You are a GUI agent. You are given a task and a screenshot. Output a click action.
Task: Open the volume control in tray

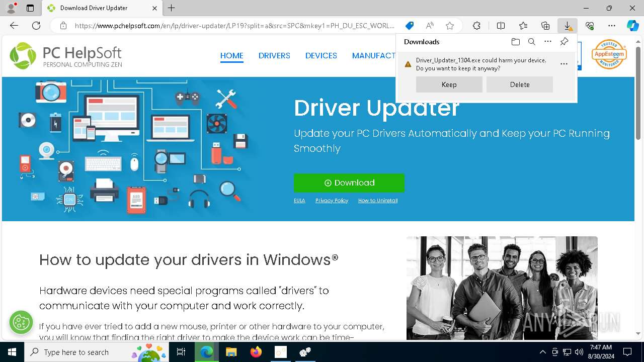(579, 352)
